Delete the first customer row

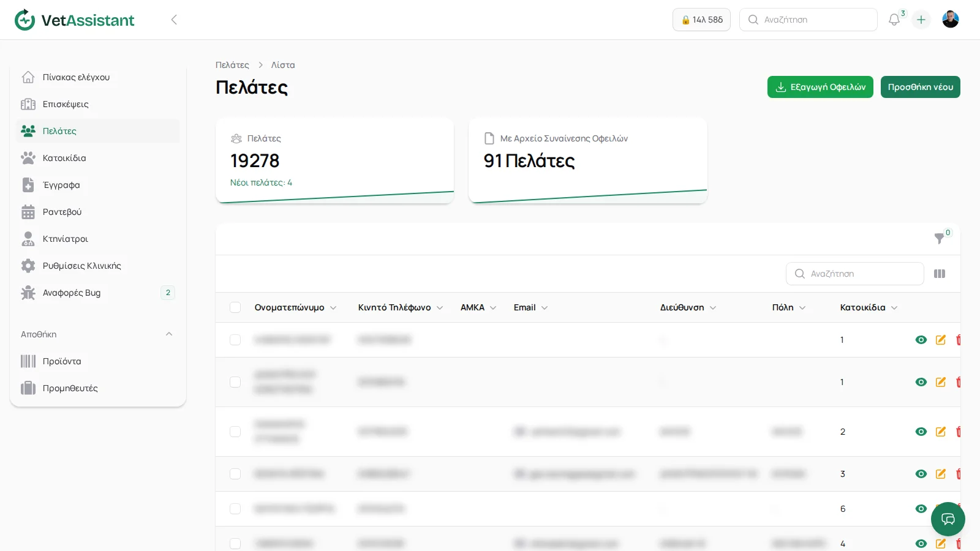pyautogui.click(x=958, y=340)
